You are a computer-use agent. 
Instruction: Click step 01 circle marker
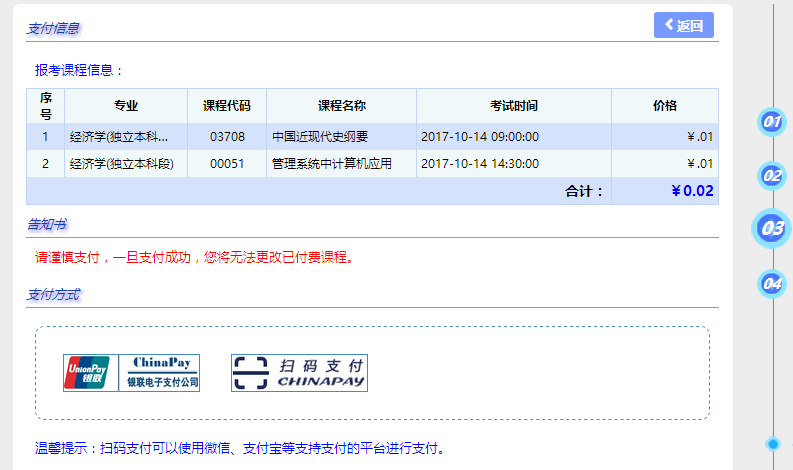pyautogui.click(x=771, y=122)
